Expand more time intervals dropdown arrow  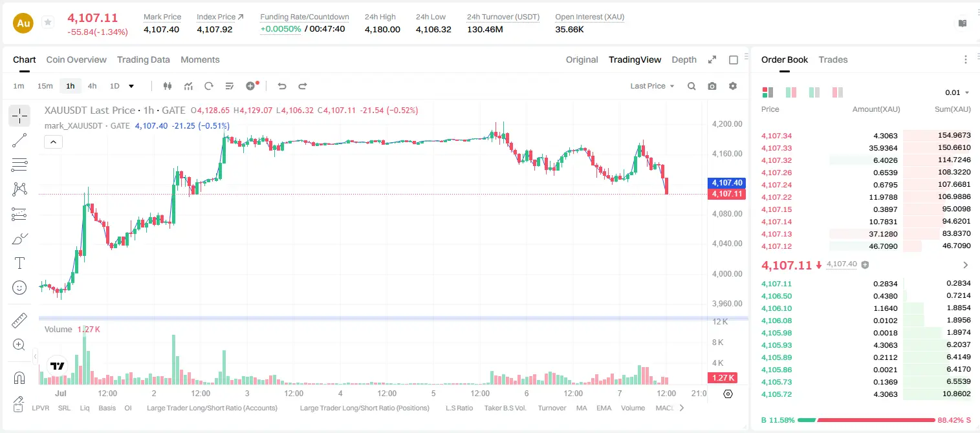131,86
